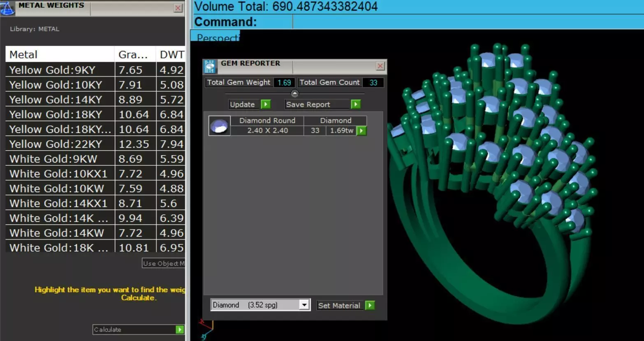Click the Metal column header
Image resolution: width=644 pixels, height=341 pixels.
(x=60, y=54)
